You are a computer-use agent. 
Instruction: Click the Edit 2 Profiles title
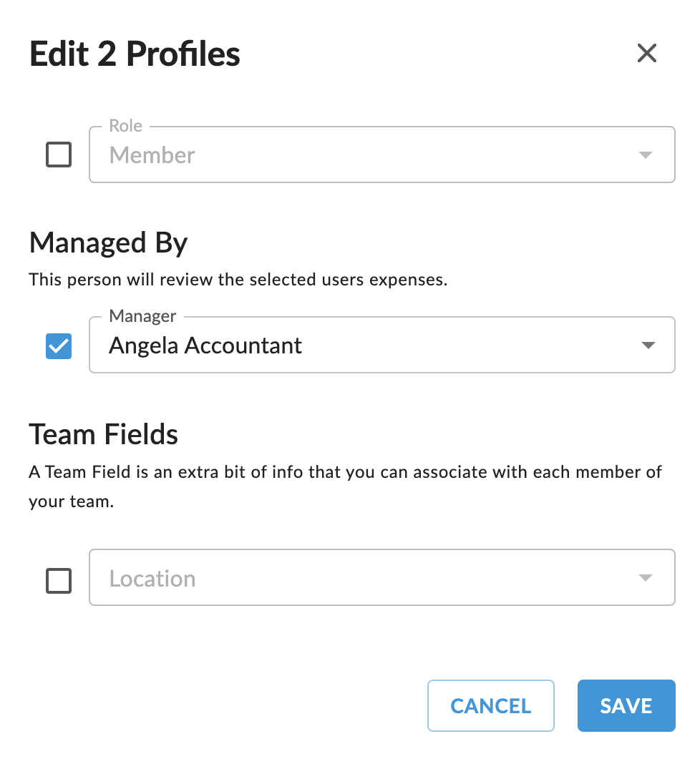coord(135,54)
